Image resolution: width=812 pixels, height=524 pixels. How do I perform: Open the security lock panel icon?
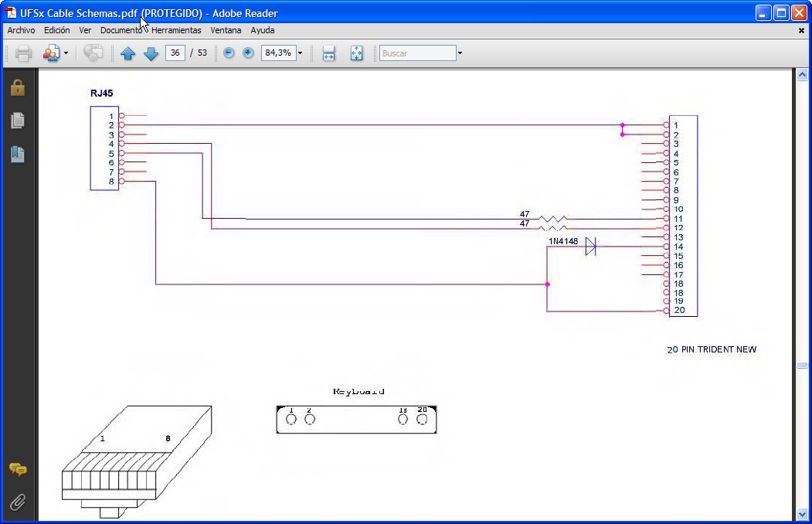(x=18, y=87)
